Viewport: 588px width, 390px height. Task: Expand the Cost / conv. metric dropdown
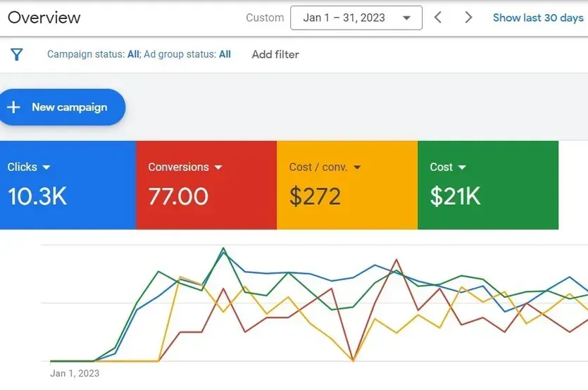(x=357, y=168)
